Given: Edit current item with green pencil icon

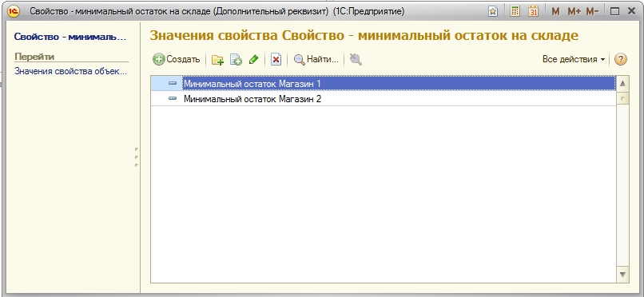Looking at the screenshot, I should point(254,60).
